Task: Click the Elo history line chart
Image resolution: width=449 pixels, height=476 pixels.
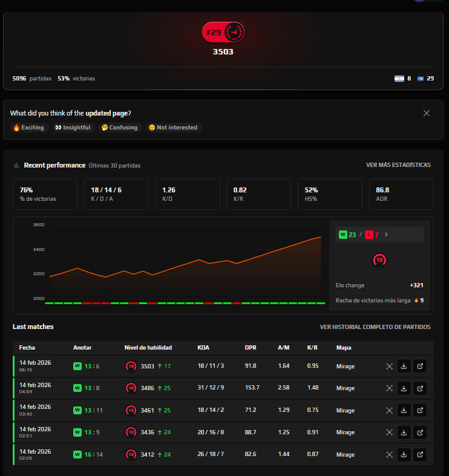Action: (x=185, y=264)
